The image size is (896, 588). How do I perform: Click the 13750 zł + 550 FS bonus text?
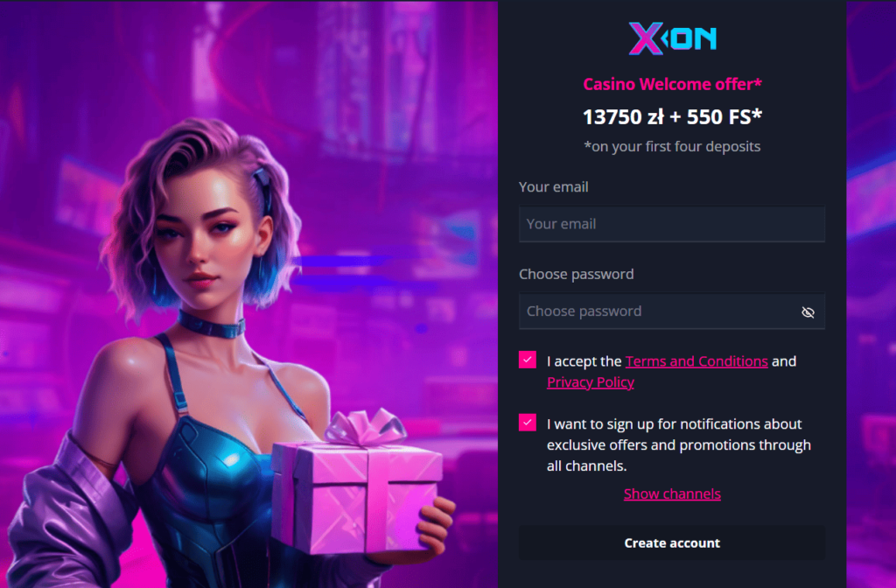click(672, 116)
